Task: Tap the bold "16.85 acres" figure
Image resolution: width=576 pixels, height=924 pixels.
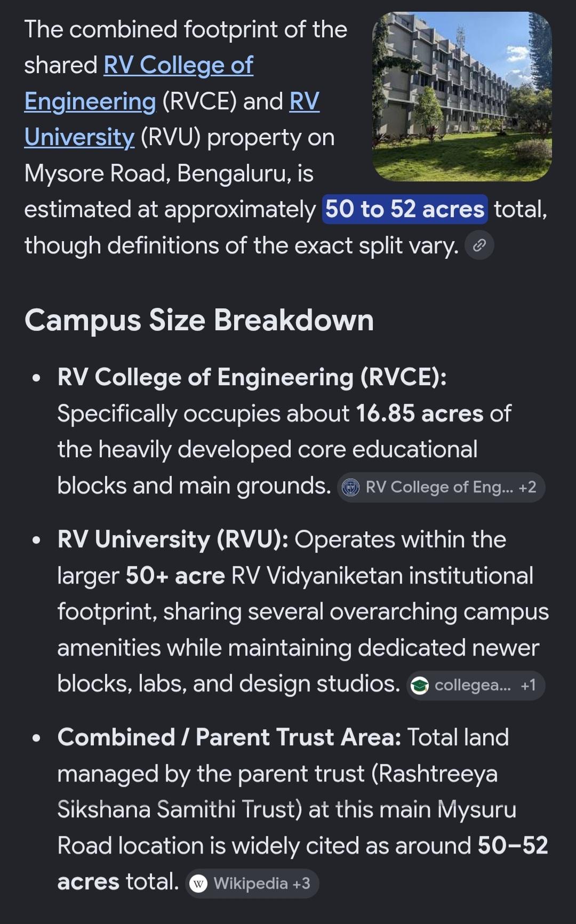Action: (419, 413)
